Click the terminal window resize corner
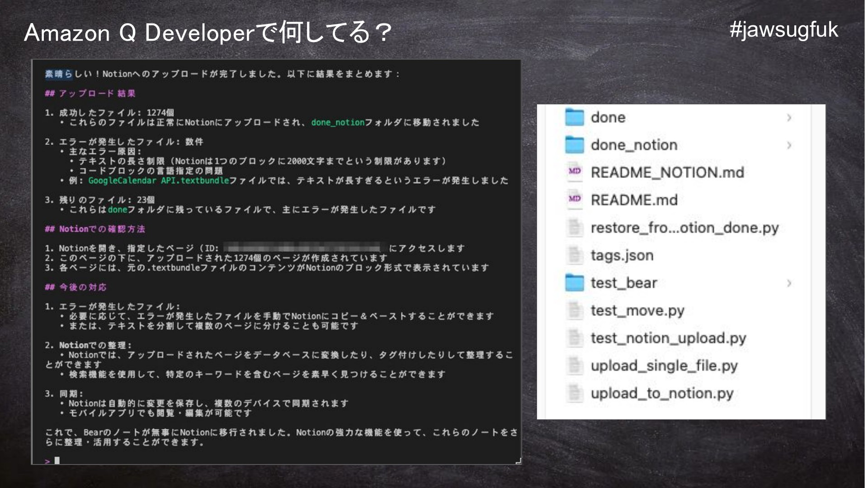This screenshot has width=868, height=488. pyautogui.click(x=518, y=461)
